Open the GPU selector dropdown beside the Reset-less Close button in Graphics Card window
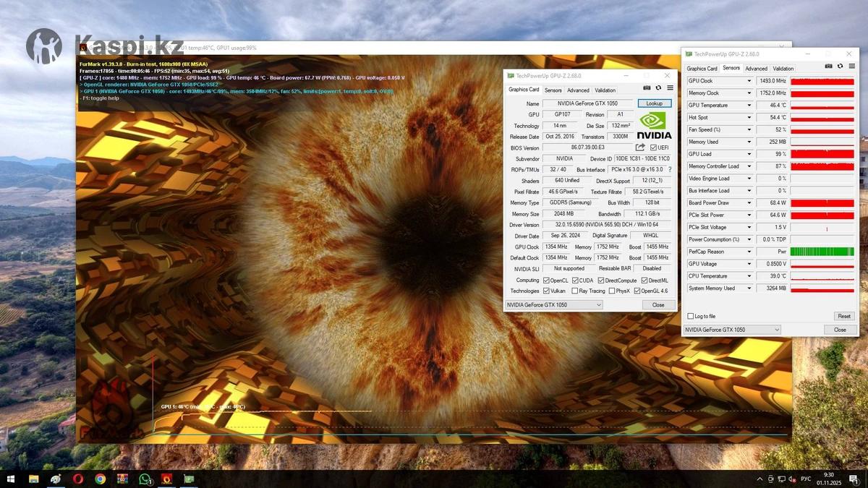 [553, 305]
